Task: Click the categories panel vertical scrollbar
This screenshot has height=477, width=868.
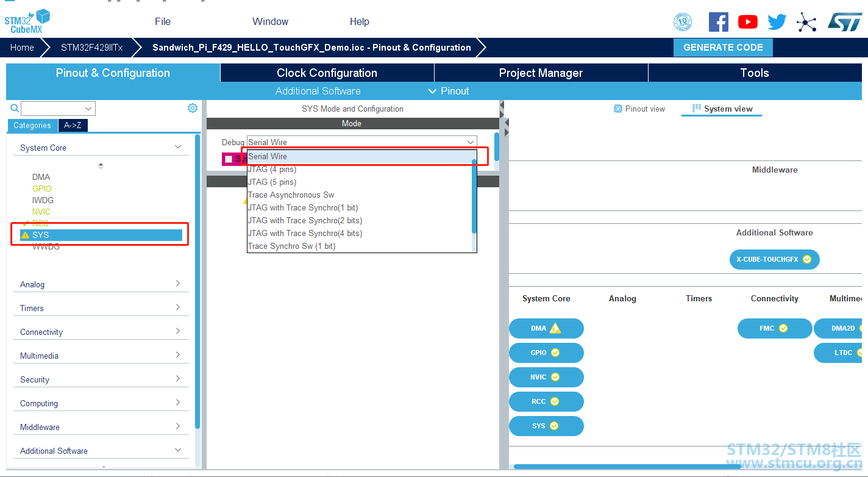Action: point(197,281)
